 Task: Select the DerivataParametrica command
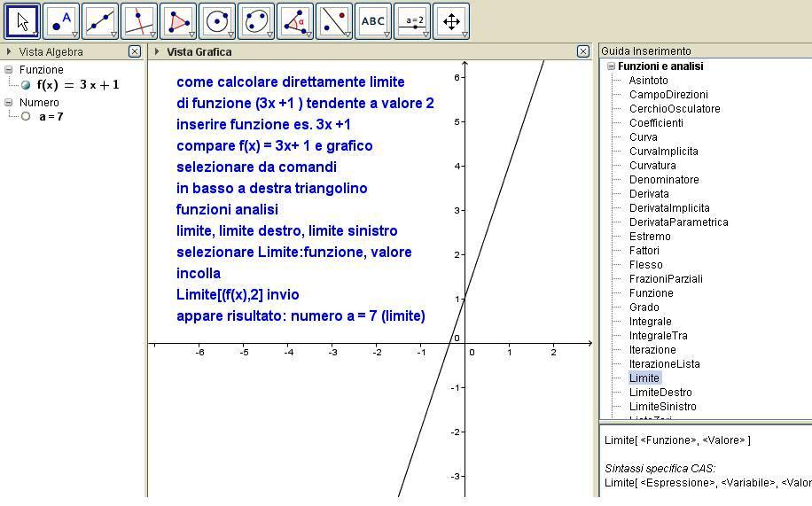tap(679, 222)
